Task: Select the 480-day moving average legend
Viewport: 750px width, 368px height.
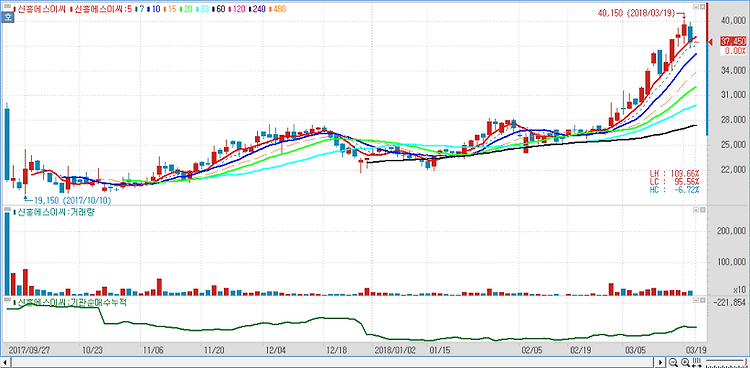Action: coord(278,9)
